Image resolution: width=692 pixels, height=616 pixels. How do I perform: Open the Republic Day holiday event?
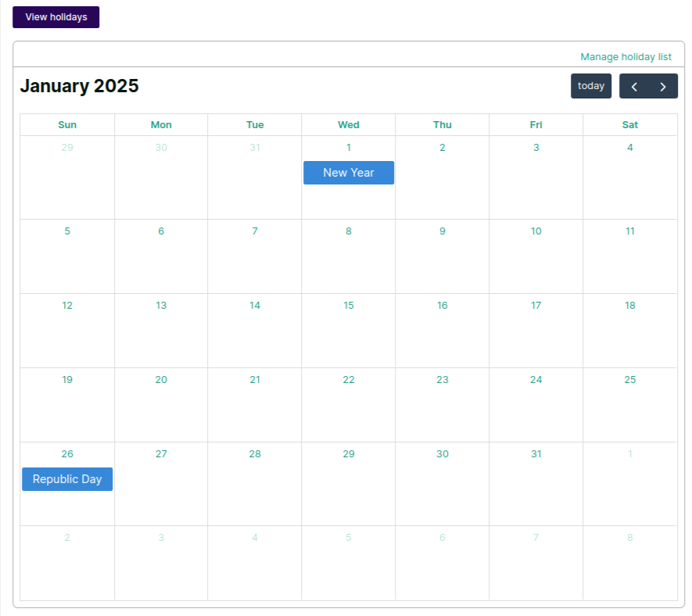[x=67, y=479]
